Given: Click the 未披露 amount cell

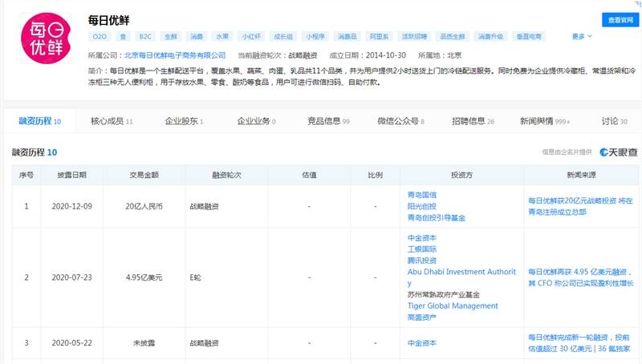Looking at the screenshot, I should (x=144, y=342).
